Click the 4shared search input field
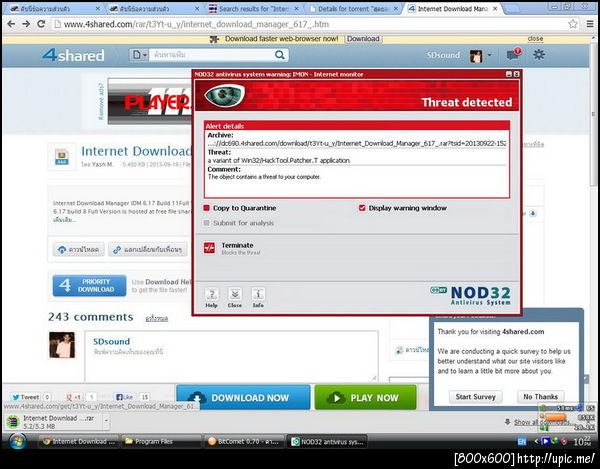This screenshot has height=469, width=600. click(x=212, y=55)
